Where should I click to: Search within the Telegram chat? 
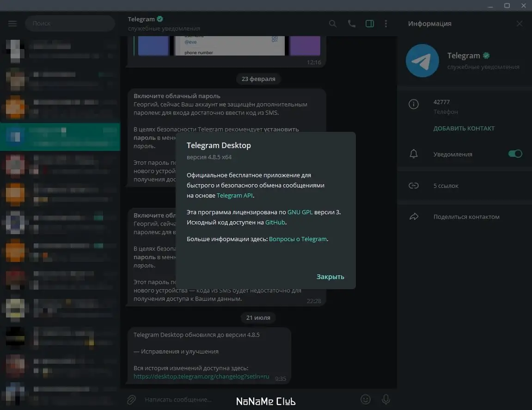click(x=333, y=24)
